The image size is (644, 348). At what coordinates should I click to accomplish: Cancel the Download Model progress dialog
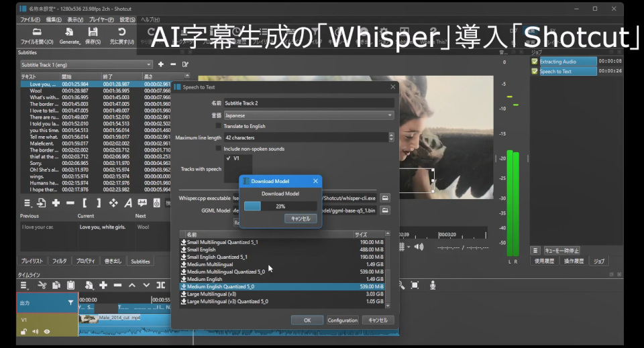301,219
